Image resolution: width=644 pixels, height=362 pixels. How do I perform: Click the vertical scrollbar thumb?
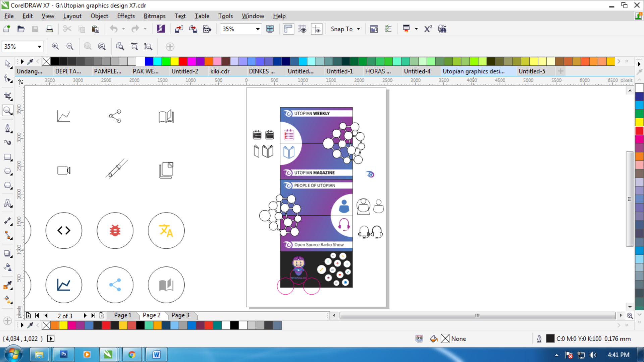tap(630, 199)
